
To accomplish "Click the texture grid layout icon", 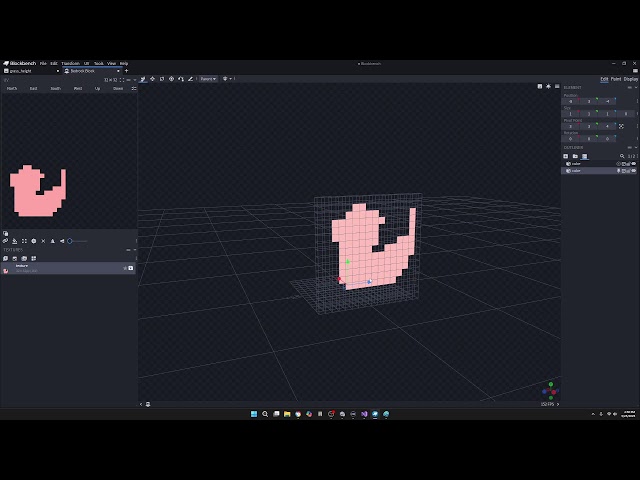I will (34, 258).
